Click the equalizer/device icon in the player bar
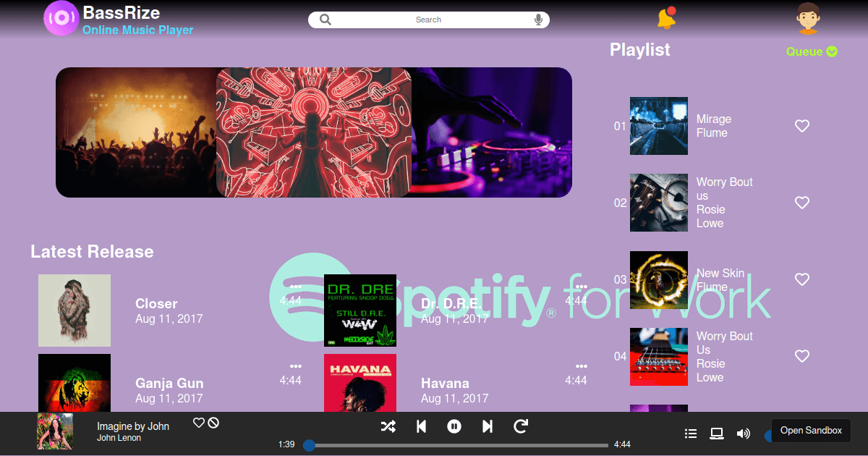The height and width of the screenshot is (456, 868). point(716,433)
